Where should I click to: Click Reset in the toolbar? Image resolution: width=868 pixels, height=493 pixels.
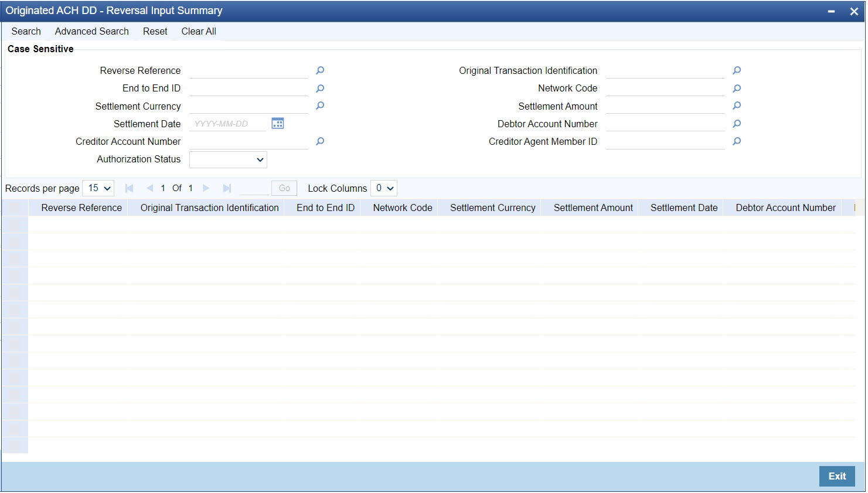coord(155,32)
